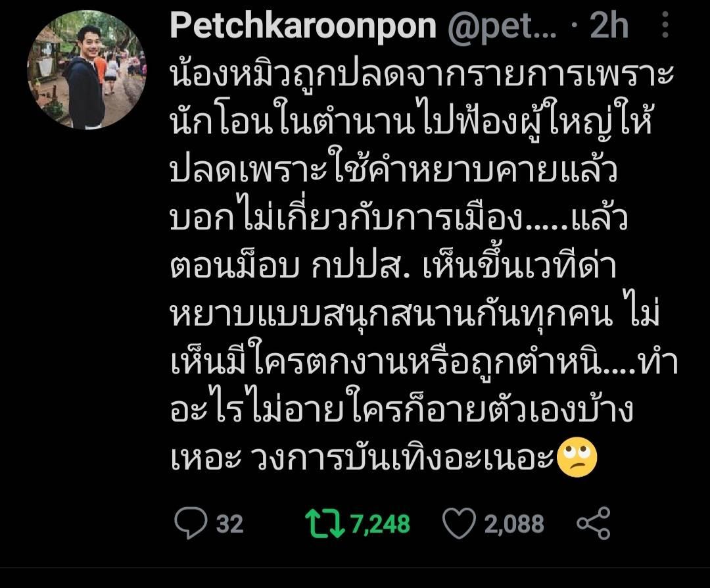710x588 pixels.
Task: Click the tweet's first line starting น้องหมิว
Action: click(422, 74)
